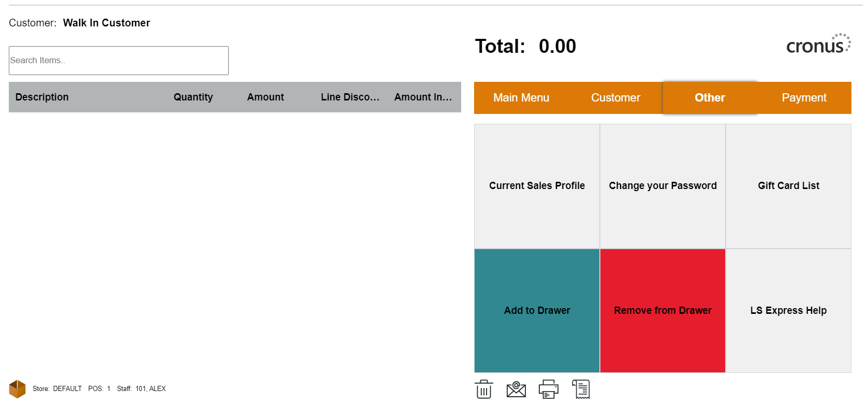Click the Description column header

pos(42,97)
